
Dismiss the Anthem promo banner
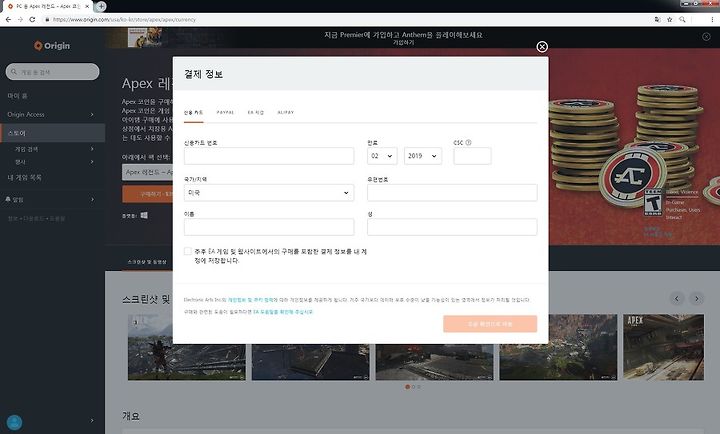click(x=706, y=37)
